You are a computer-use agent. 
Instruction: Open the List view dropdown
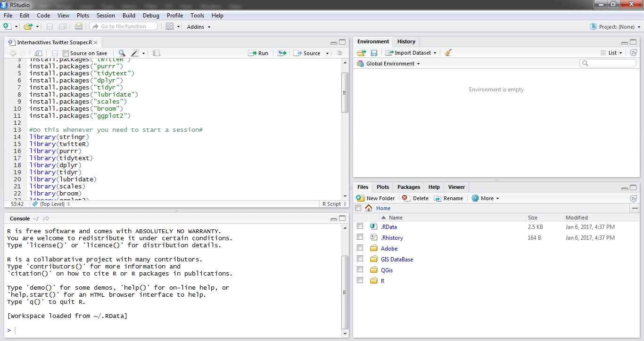tap(611, 53)
